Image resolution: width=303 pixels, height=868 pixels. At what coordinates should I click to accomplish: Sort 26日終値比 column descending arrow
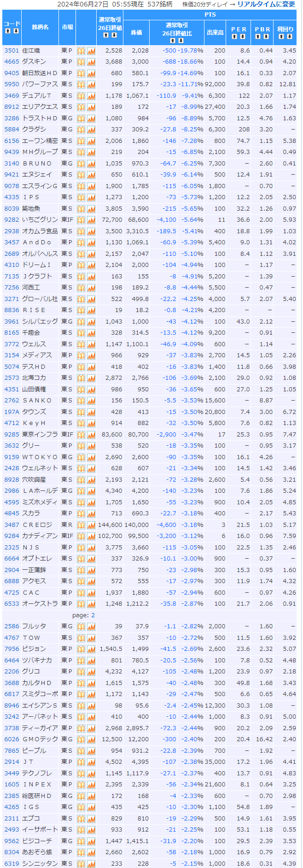pos(181,41)
